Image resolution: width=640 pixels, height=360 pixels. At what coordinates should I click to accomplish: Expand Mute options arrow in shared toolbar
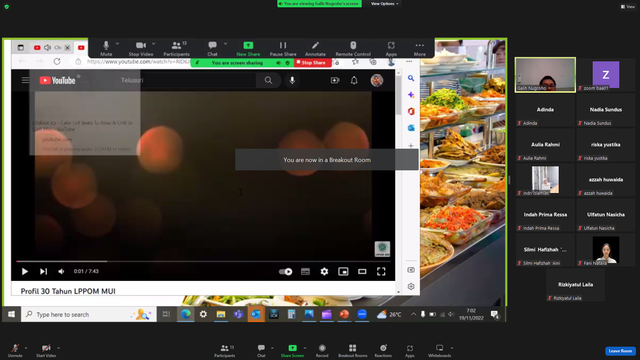[117, 44]
